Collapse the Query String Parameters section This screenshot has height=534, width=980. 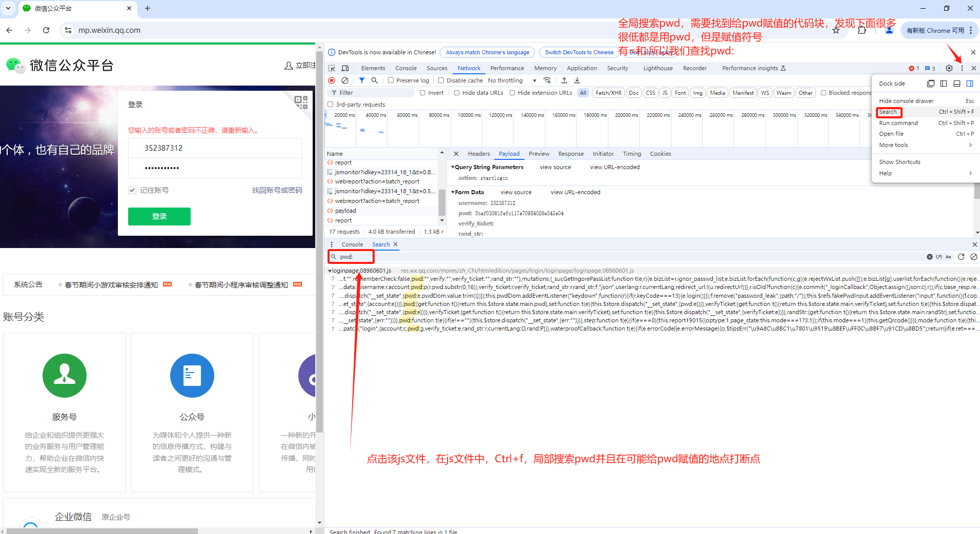point(453,167)
